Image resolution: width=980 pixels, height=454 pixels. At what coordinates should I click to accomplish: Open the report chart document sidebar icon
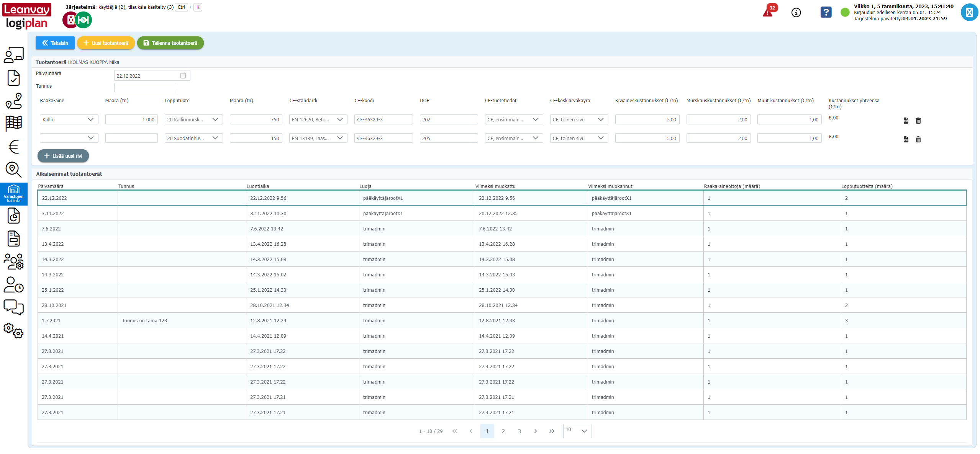coord(13,216)
